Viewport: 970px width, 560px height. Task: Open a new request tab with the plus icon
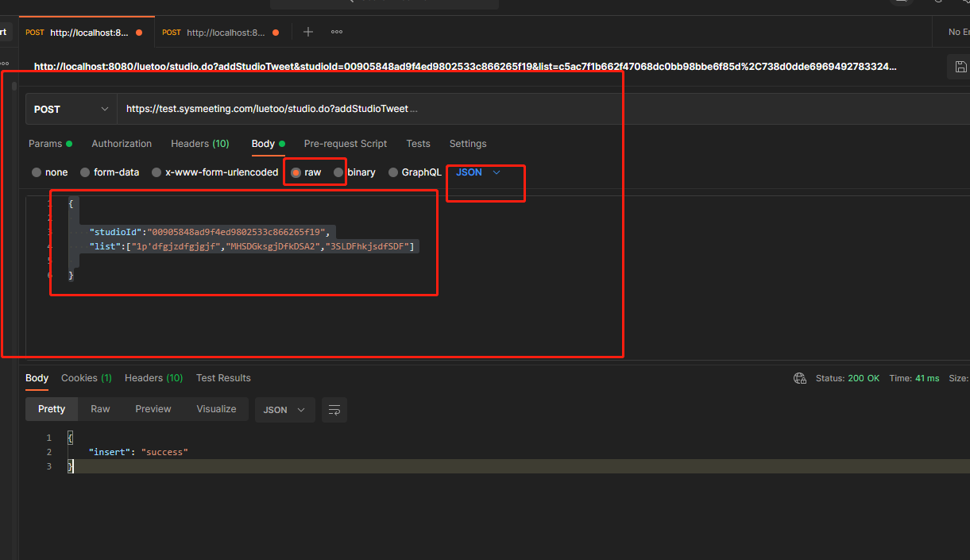click(x=308, y=32)
